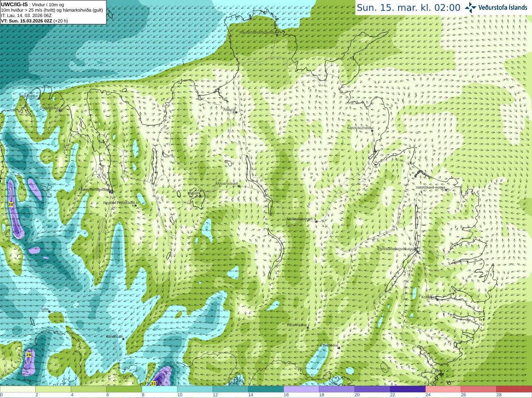The height and width of the screenshot is (398, 532).
Task: Click the 26 gust marker southwest of Sandbúðir
Action: (x=29, y=355)
